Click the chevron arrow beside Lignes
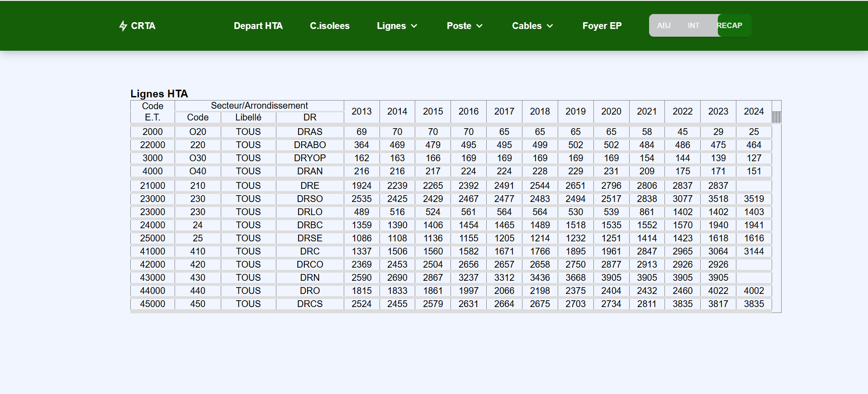 click(414, 26)
